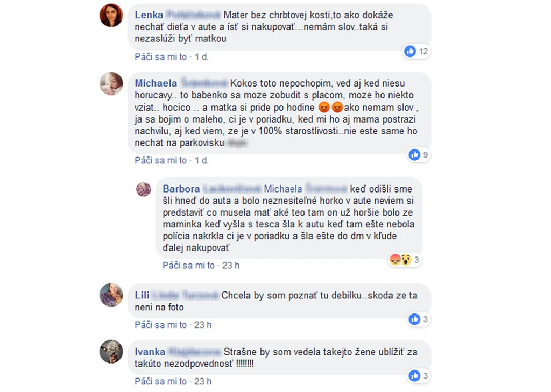The width and height of the screenshot is (551, 392).
Task: Open angry and wow reactions on Barbora's reply
Action: pyautogui.click(x=400, y=260)
